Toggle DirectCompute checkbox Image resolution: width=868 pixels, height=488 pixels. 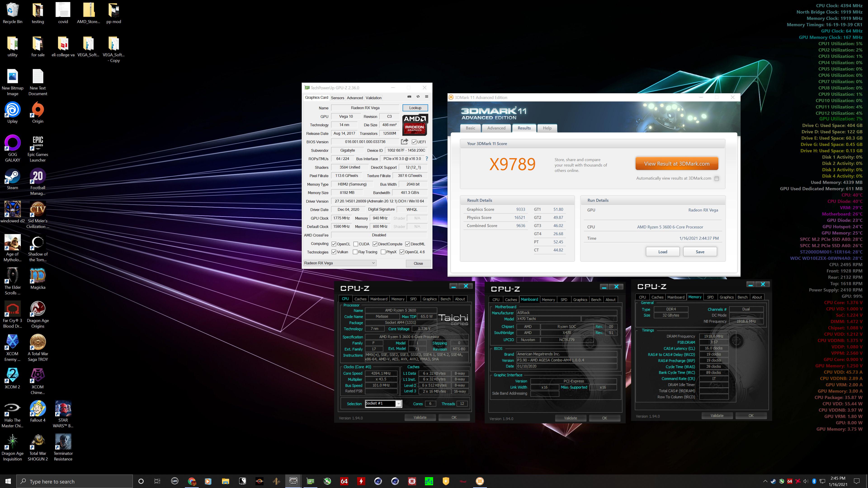(x=375, y=244)
